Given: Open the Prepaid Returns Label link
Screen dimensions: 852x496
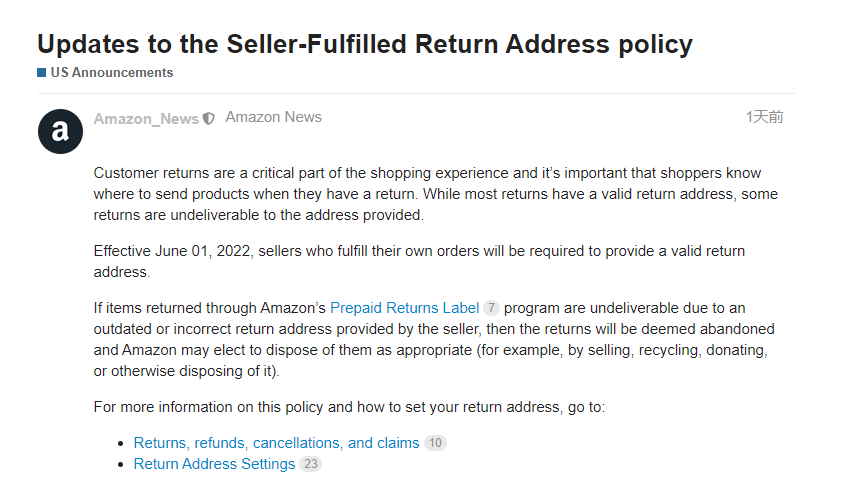Looking at the screenshot, I should pyautogui.click(x=405, y=308).
